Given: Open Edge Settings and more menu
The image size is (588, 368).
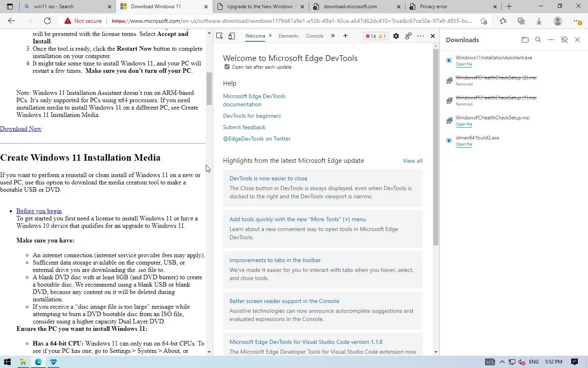Looking at the screenshot, I should point(577,21).
